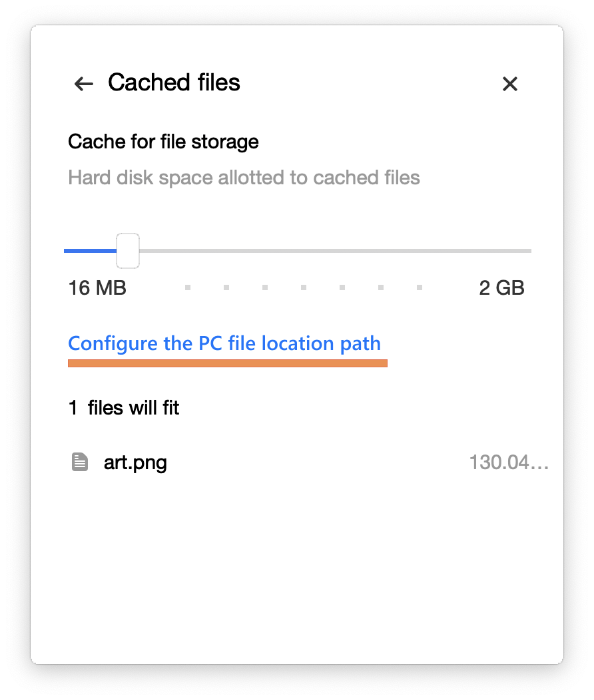594x700 pixels.
Task: Click the 1 files will fit text
Action: [124, 408]
